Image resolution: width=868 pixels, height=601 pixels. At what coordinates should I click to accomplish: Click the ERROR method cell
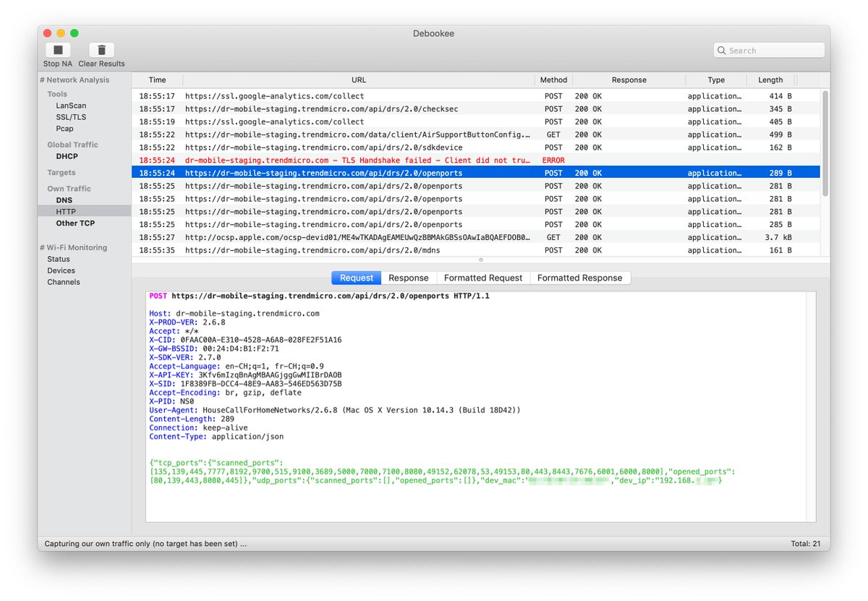(553, 161)
